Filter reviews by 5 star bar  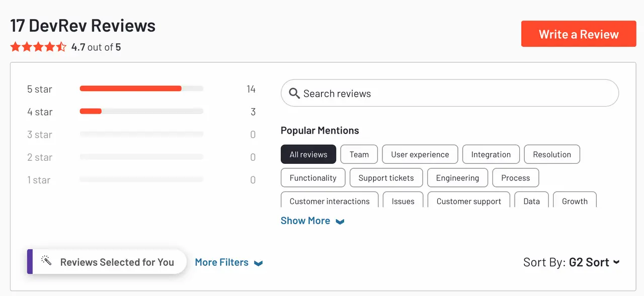point(141,89)
